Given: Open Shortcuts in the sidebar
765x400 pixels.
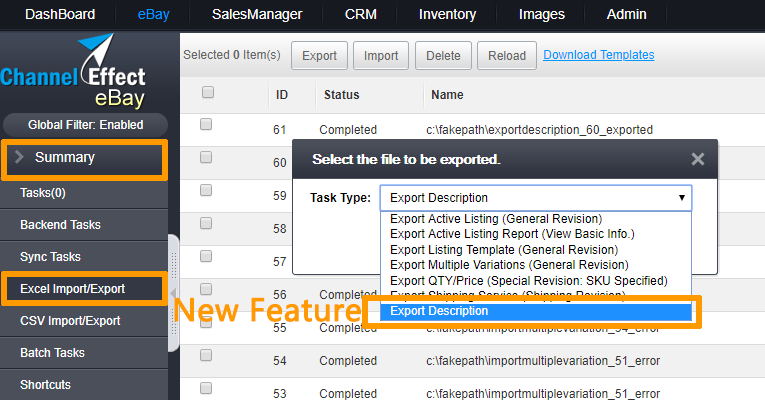Looking at the screenshot, I should click(84, 385).
